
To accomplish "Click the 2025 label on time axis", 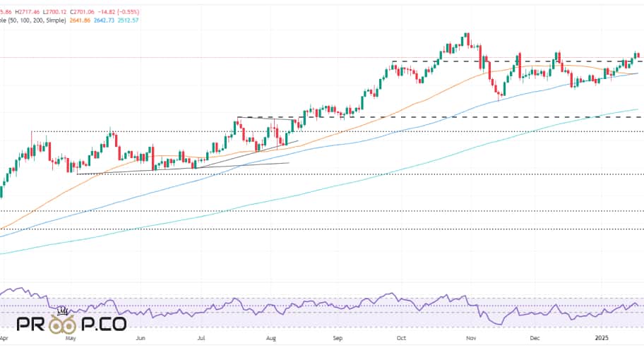I will pyautogui.click(x=602, y=338).
